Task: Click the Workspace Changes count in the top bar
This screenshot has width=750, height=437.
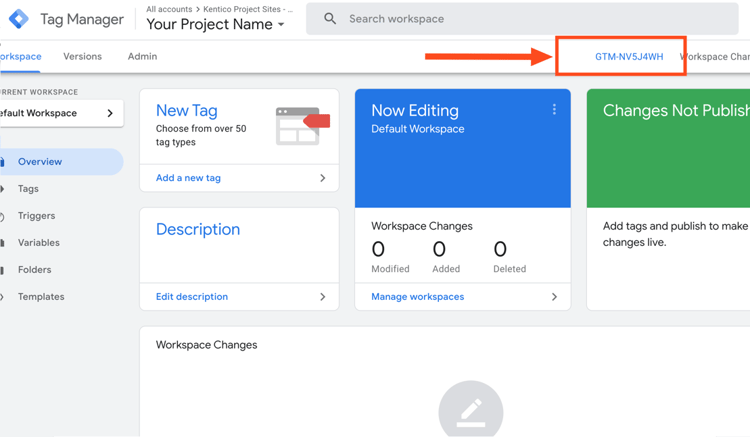Action: click(x=715, y=57)
